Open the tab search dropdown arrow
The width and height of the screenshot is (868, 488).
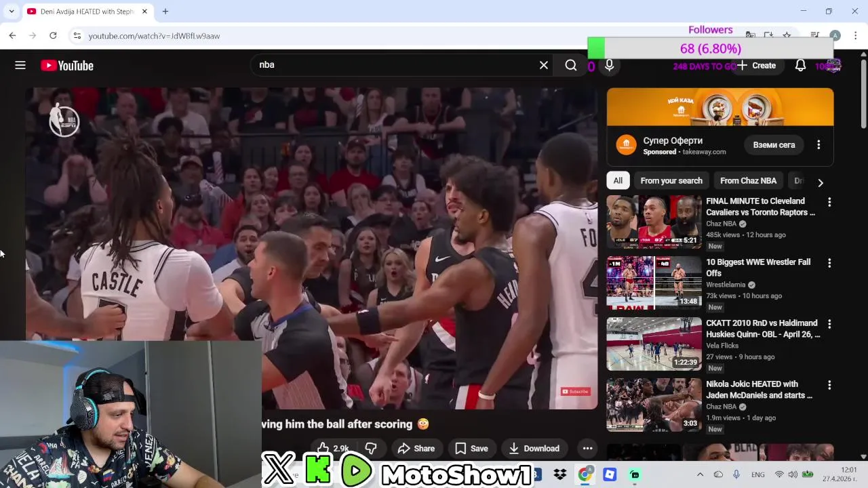(x=12, y=12)
